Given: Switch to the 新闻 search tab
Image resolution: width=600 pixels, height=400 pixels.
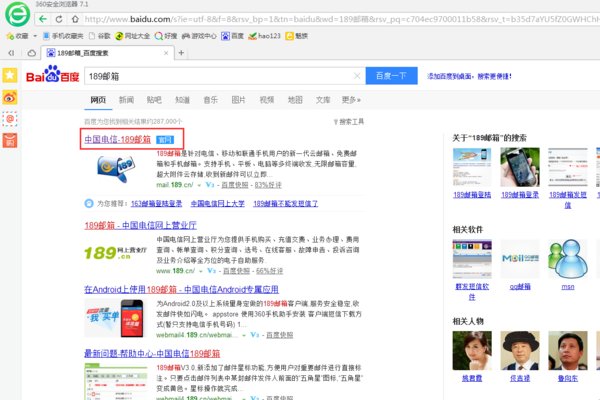Looking at the screenshot, I should (x=126, y=100).
